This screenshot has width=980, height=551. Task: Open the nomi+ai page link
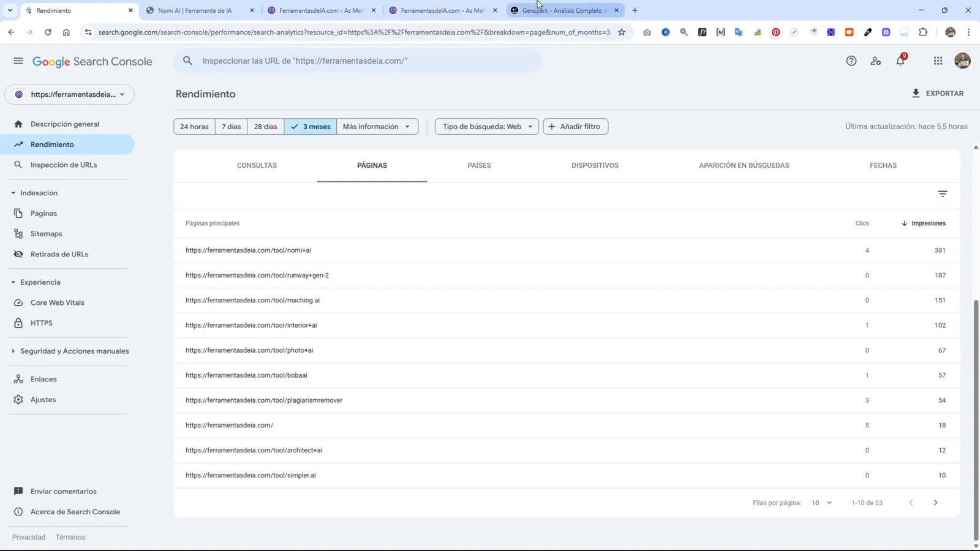(x=248, y=250)
